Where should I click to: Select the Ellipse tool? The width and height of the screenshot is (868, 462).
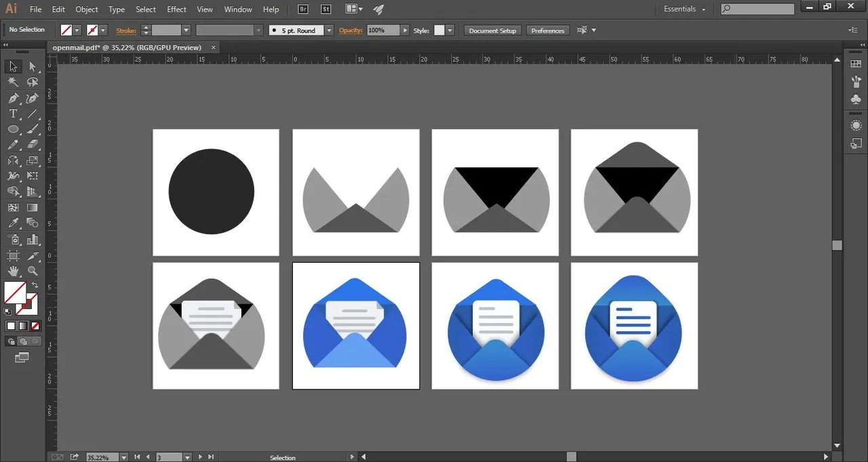coord(13,129)
